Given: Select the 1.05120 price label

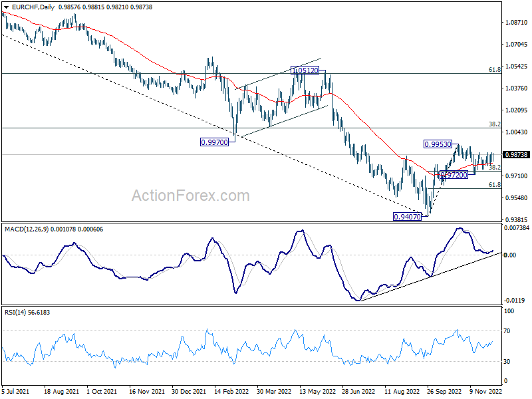Looking at the screenshot, I should [305, 70].
